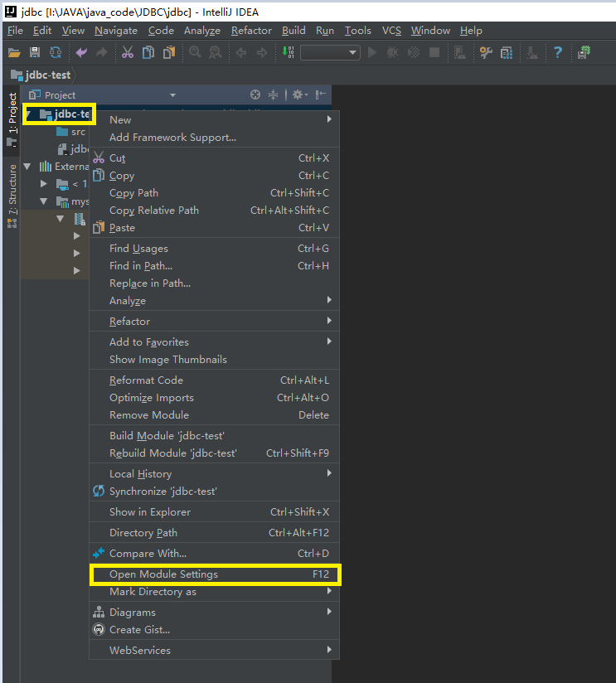
Task: Collapse the External Libraries tree node
Action: coord(27,167)
